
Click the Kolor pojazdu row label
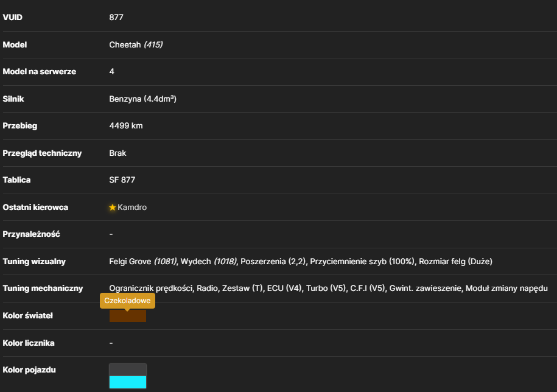pos(29,370)
